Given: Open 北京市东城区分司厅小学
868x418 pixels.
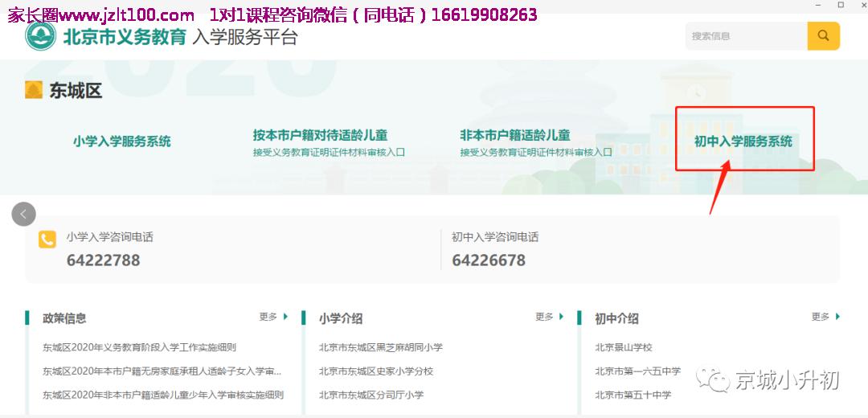Looking at the screenshot, I should (371, 395).
